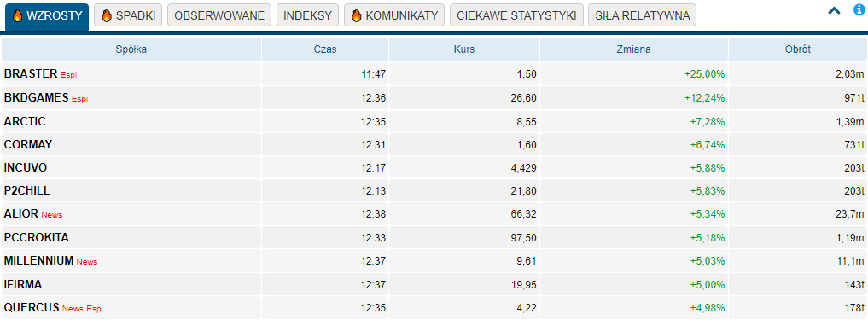The height and width of the screenshot is (320, 868).
Task: Open the BRASTER company link
Action: point(31,73)
